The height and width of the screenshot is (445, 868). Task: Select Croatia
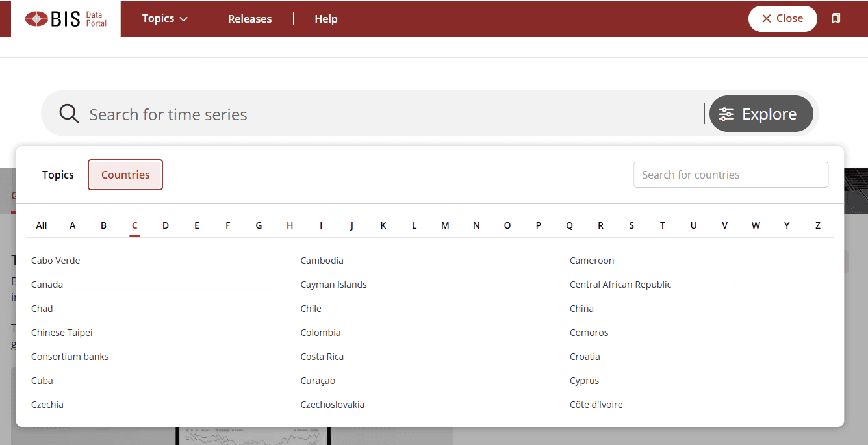coord(585,357)
